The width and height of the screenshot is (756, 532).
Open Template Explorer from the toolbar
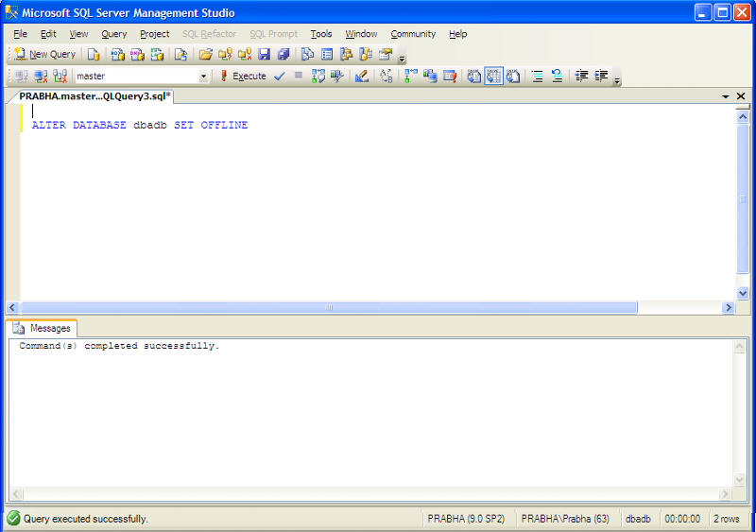[366, 54]
